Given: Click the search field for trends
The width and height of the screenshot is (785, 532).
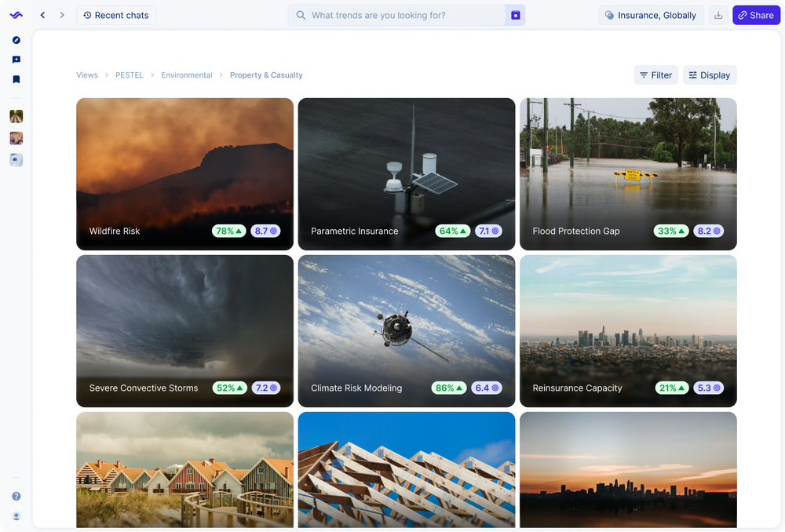Looking at the screenshot, I should (x=396, y=15).
